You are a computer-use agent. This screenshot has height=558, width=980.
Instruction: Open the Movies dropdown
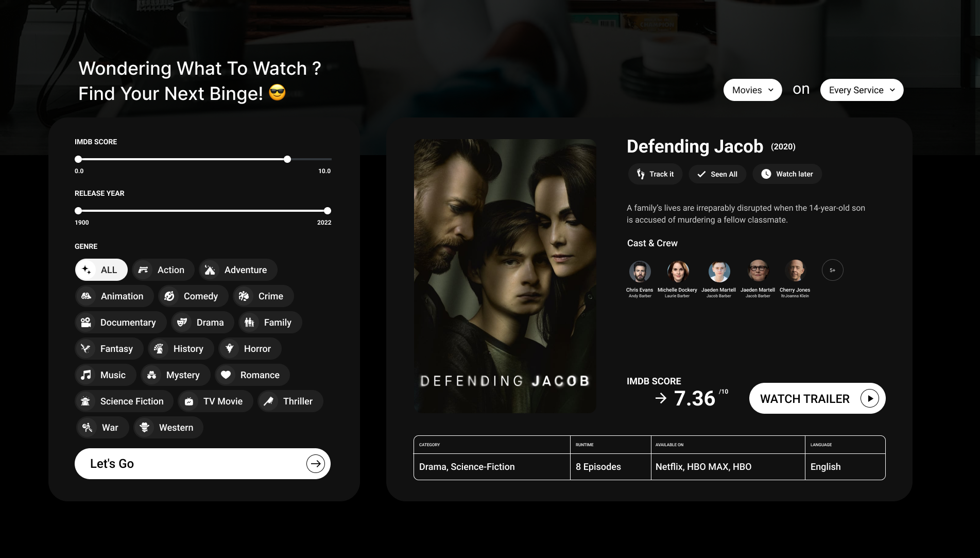point(752,90)
